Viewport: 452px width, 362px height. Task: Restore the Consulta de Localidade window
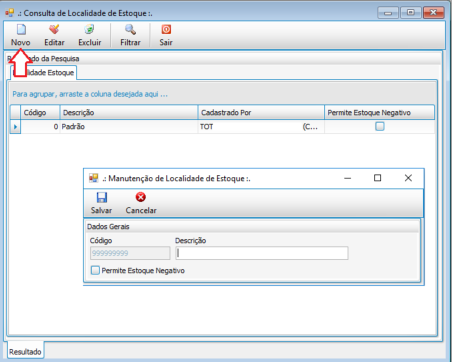tap(411, 13)
